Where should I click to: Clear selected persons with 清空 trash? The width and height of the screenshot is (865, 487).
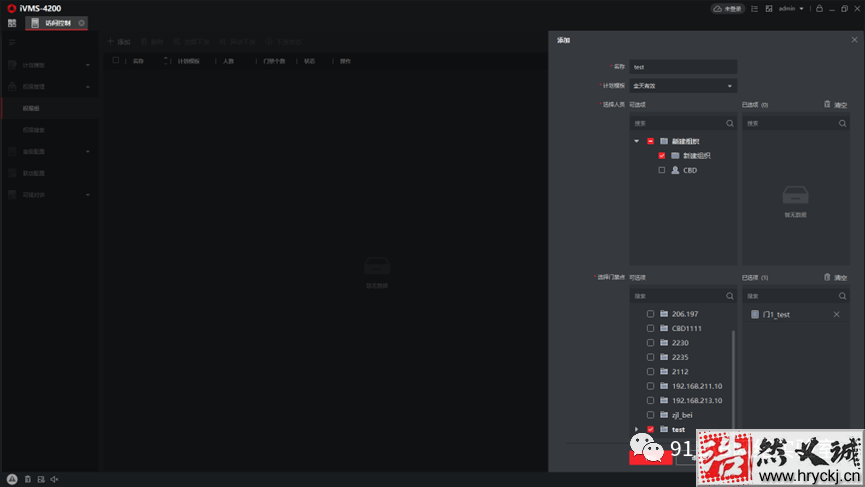point(835,104)
